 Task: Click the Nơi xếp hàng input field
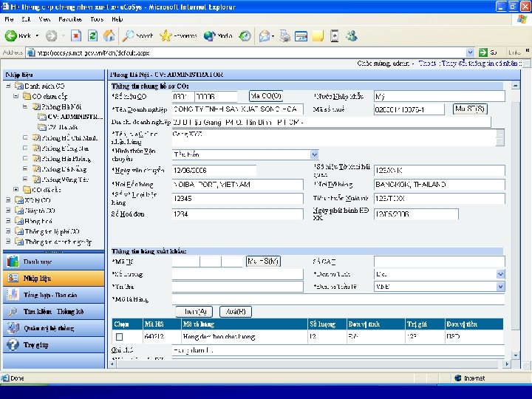pos(237,184)
